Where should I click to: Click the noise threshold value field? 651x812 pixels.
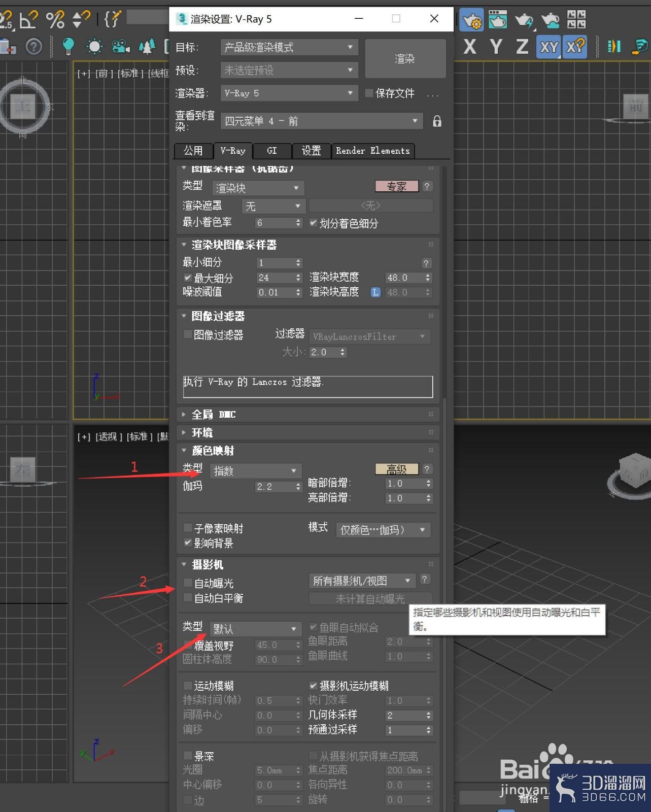click(275, 292)
